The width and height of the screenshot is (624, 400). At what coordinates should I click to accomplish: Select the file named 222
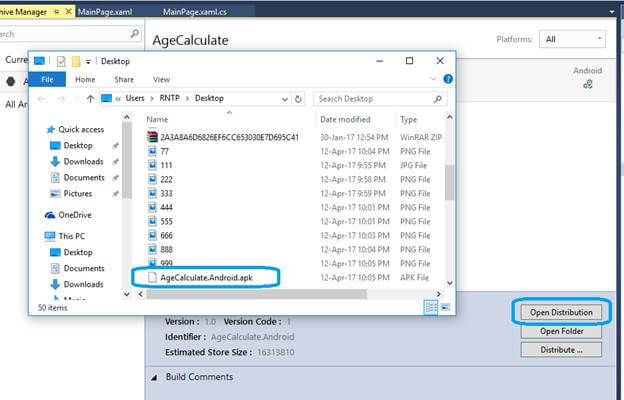coord(160,180)
